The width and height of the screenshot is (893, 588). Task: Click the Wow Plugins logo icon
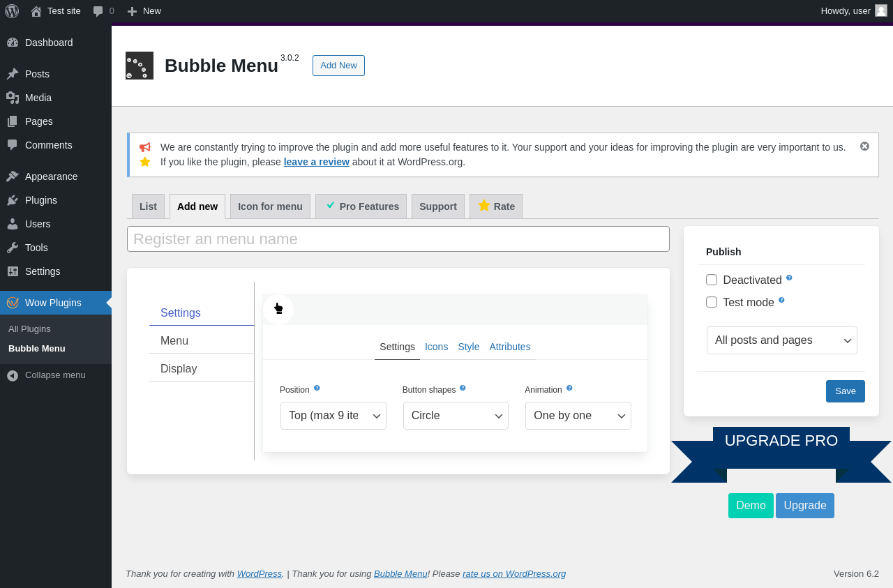tap(13, 303)
